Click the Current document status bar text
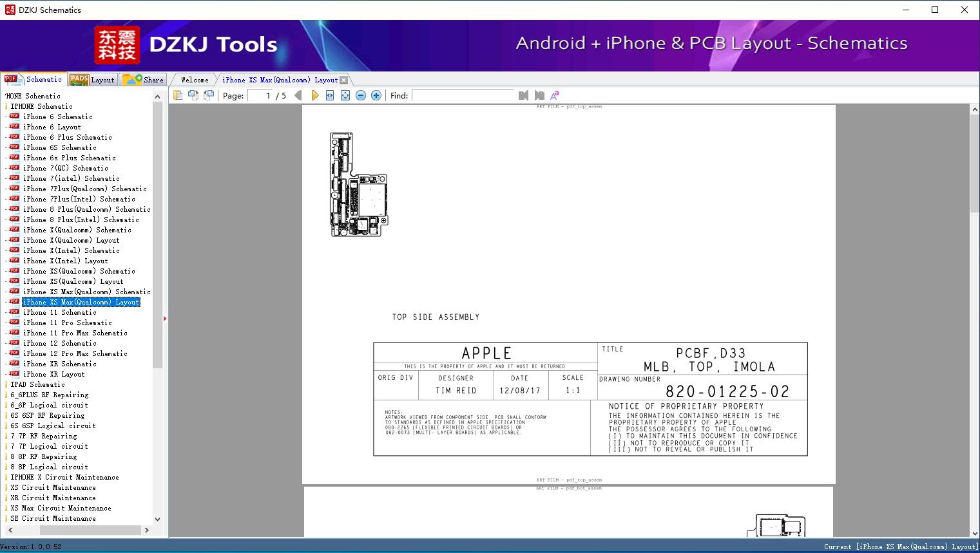The image size is (980, 553). pyautogui.click(x=901, y=547)
